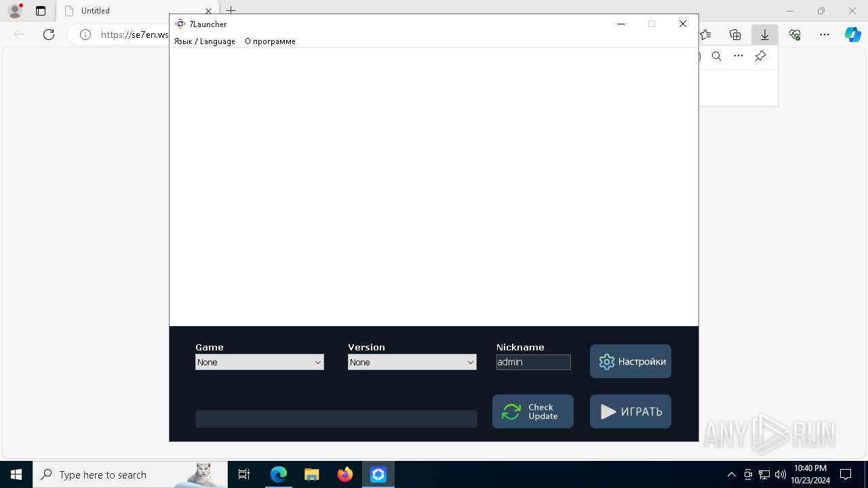Image resolution: width=868 pixels, height=488 pixels.
Task: Open the О программе menu
Action: pos(270,41)
